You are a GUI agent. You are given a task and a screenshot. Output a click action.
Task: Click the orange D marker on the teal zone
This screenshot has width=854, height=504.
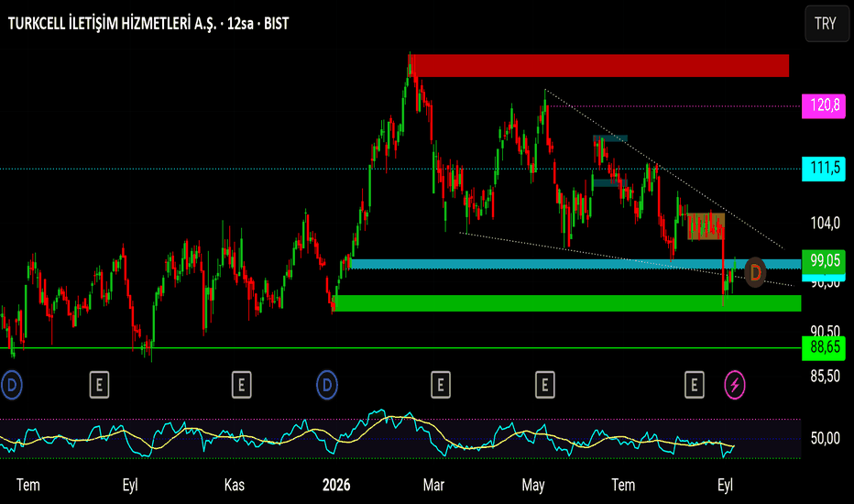(755, 272)
